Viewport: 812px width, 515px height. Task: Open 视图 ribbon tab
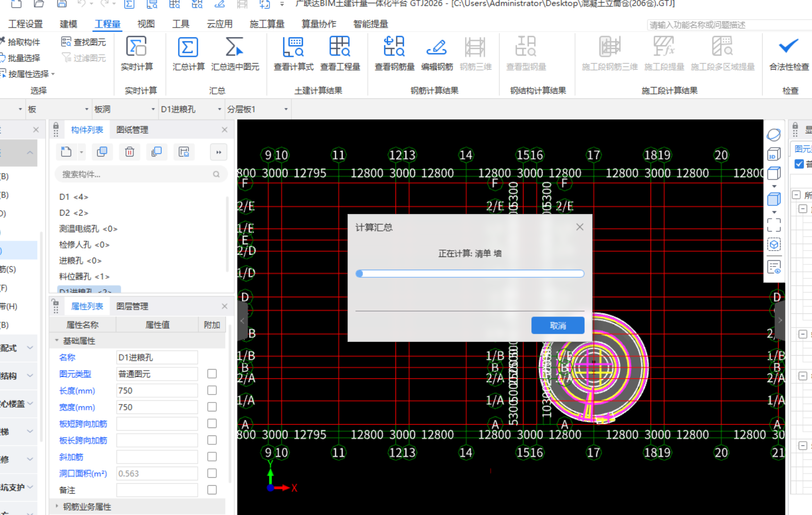click(x=146, y=24)
